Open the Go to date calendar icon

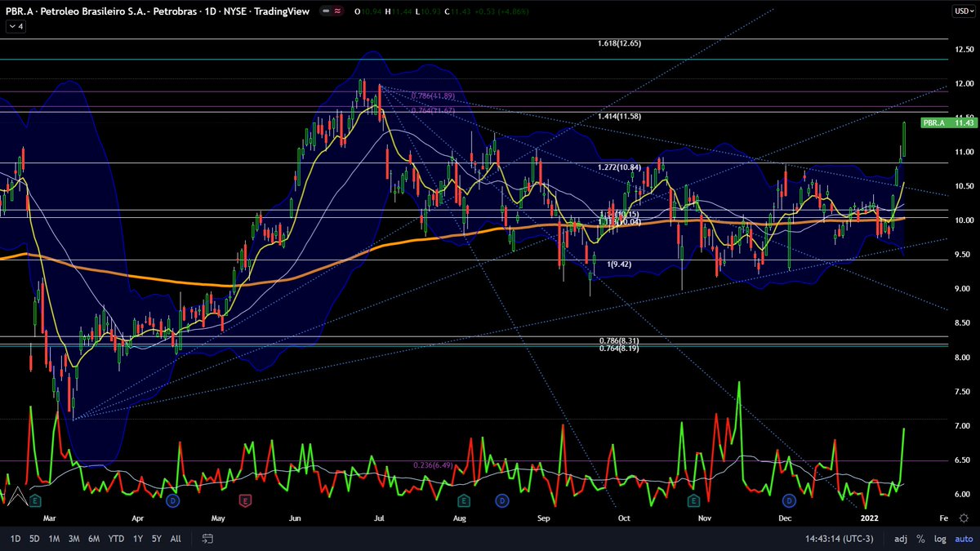[207, 539]
